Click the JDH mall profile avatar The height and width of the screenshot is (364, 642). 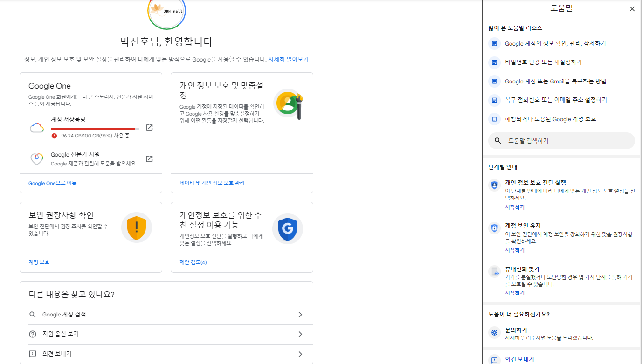167,12
